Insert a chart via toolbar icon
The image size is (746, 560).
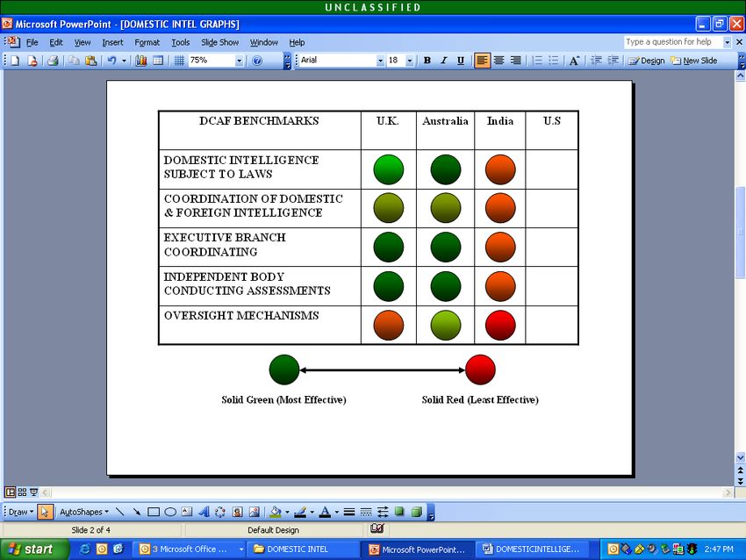coord(140,61)
